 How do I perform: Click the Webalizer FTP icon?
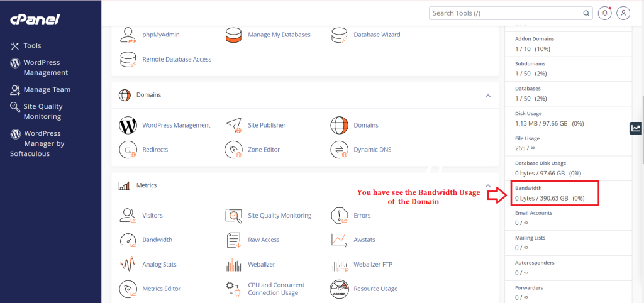point(340,265)
